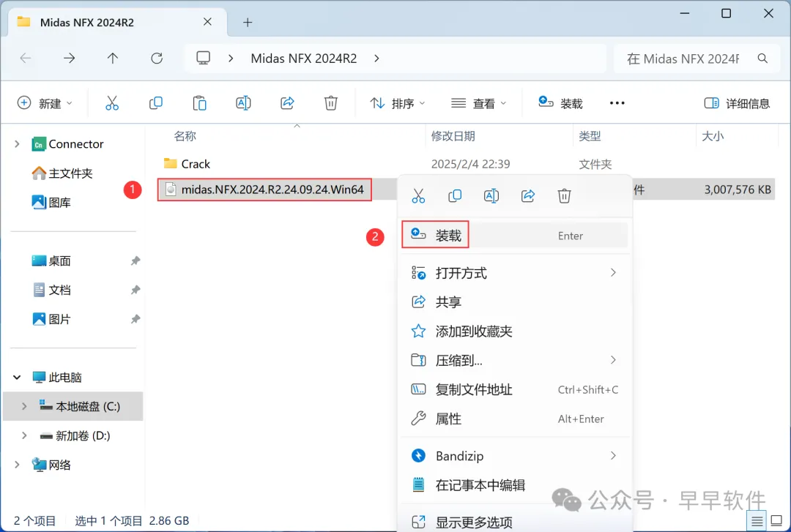
Task: Expand the address bar chevron after Midas NFX 2024R2
Action: (377, 59)
